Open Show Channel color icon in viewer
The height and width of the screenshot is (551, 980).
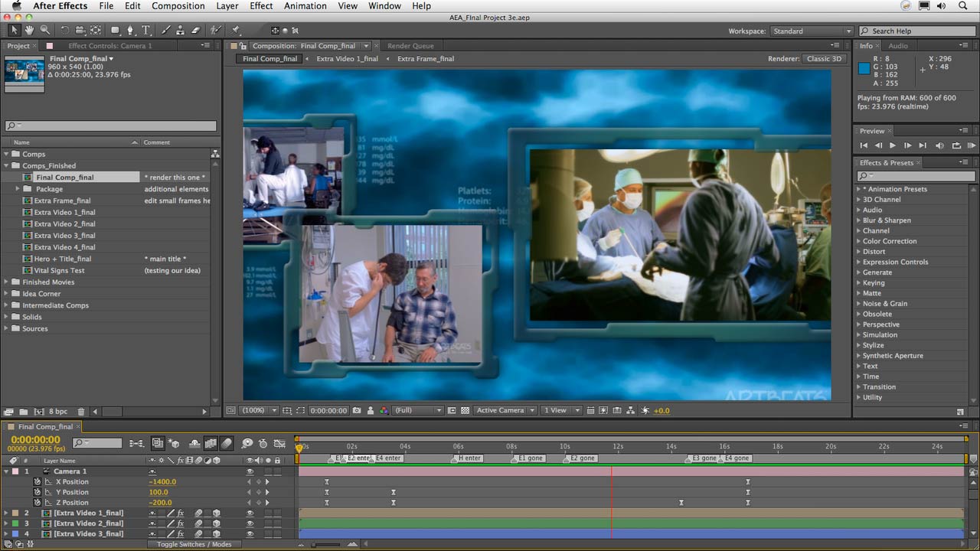pos(384,410)
